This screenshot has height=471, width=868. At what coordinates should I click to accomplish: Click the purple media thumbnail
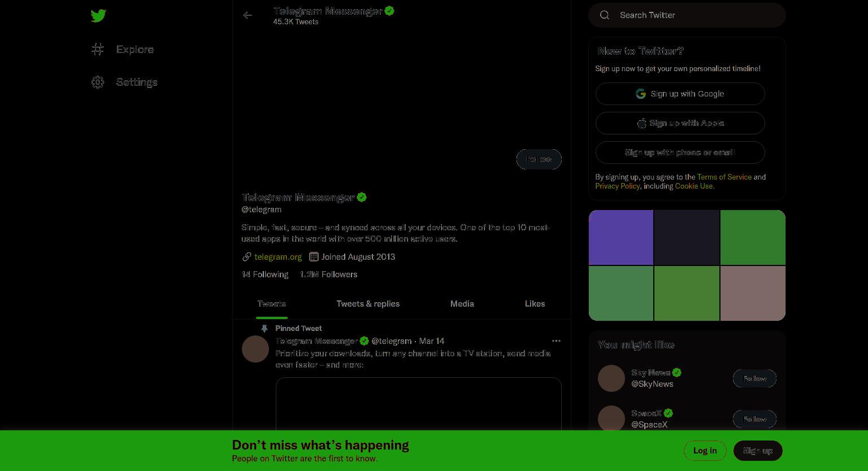pos(621,237)
